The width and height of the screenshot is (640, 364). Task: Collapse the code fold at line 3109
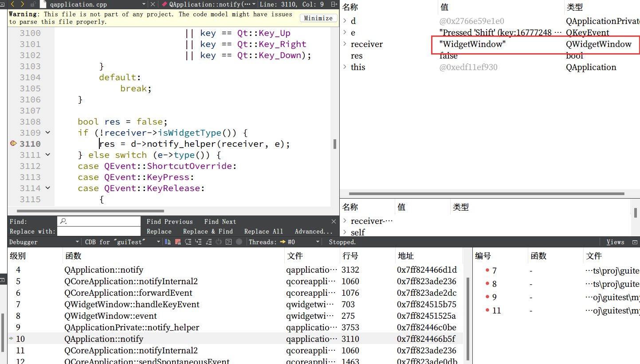pyautogui.click(x=48, y=133)
